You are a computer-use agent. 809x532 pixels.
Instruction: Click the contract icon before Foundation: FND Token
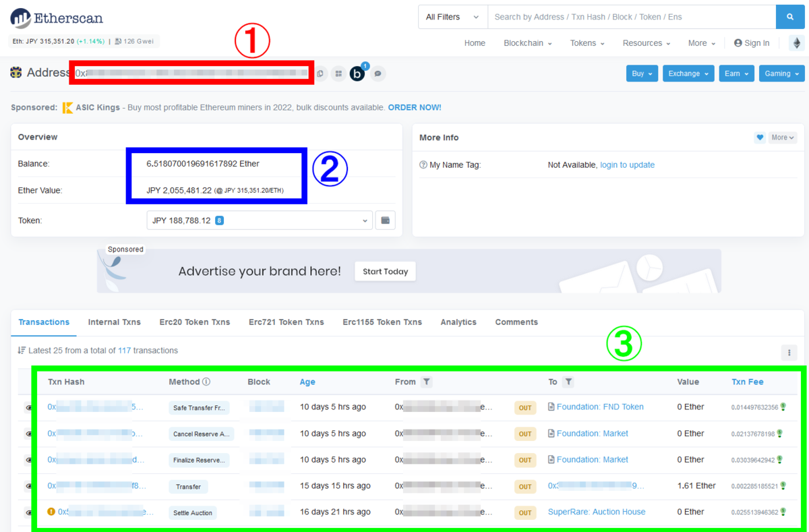(551, 407)
